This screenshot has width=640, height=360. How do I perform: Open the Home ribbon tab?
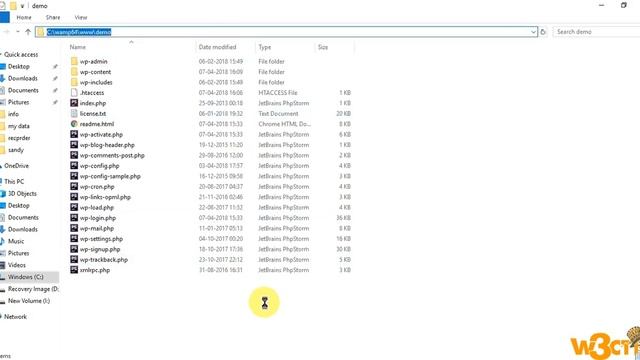(x=24, y=18)
